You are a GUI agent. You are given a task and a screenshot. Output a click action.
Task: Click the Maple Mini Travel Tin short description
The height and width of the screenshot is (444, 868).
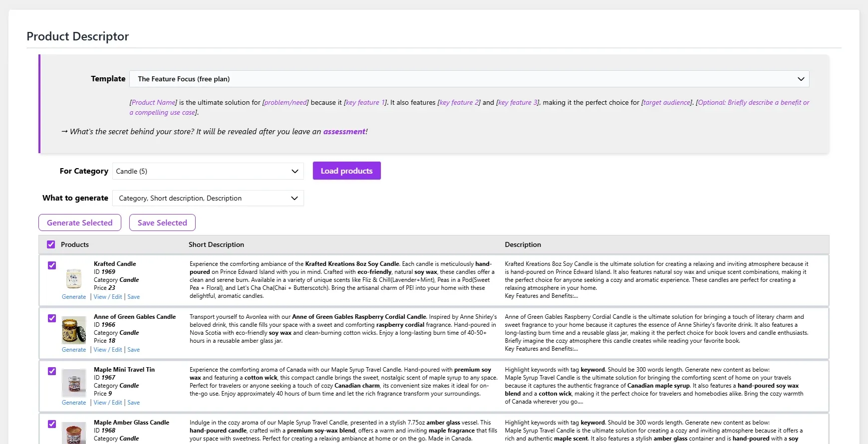[343, 382]
